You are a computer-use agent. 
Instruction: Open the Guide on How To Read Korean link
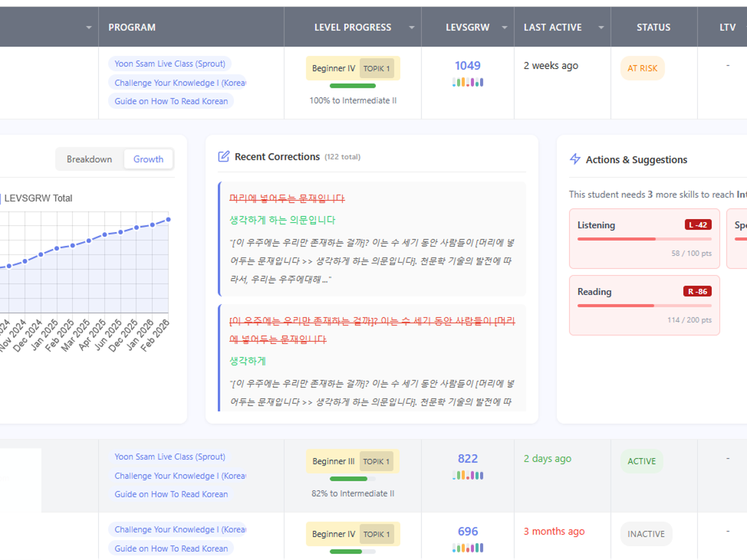coord(171,101)
